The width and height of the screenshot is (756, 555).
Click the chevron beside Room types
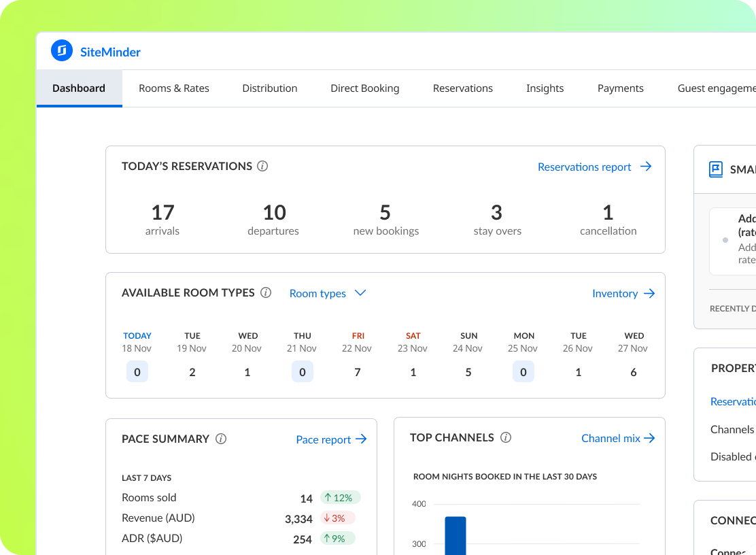tap(360, 293)
